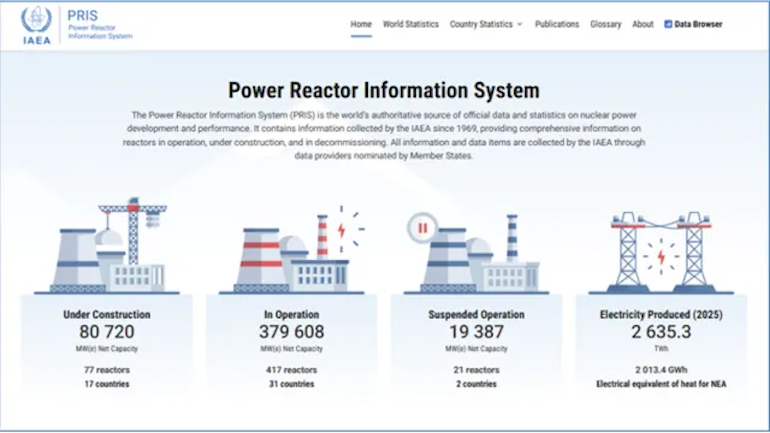Screen dimensions: 770x433
Task: Click the Data Browser icon
Action: tap(668, 24)
